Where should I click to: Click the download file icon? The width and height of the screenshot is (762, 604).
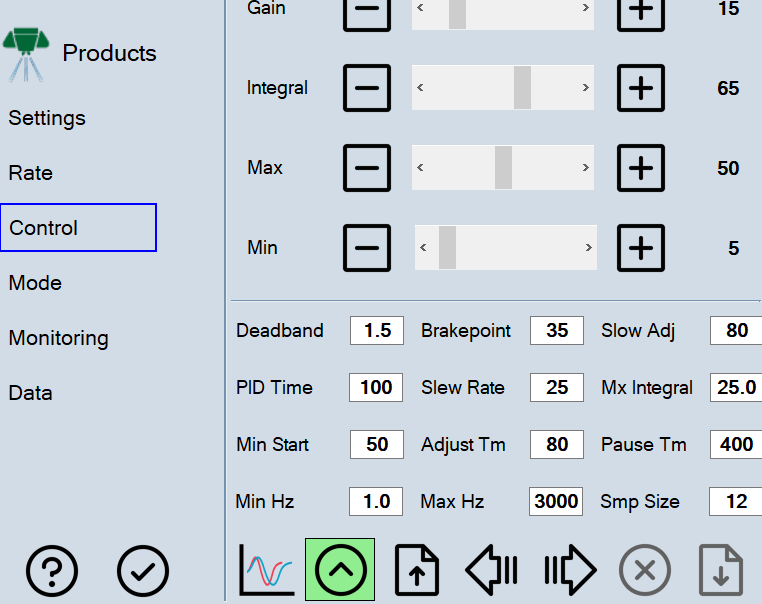coord(721,570)
